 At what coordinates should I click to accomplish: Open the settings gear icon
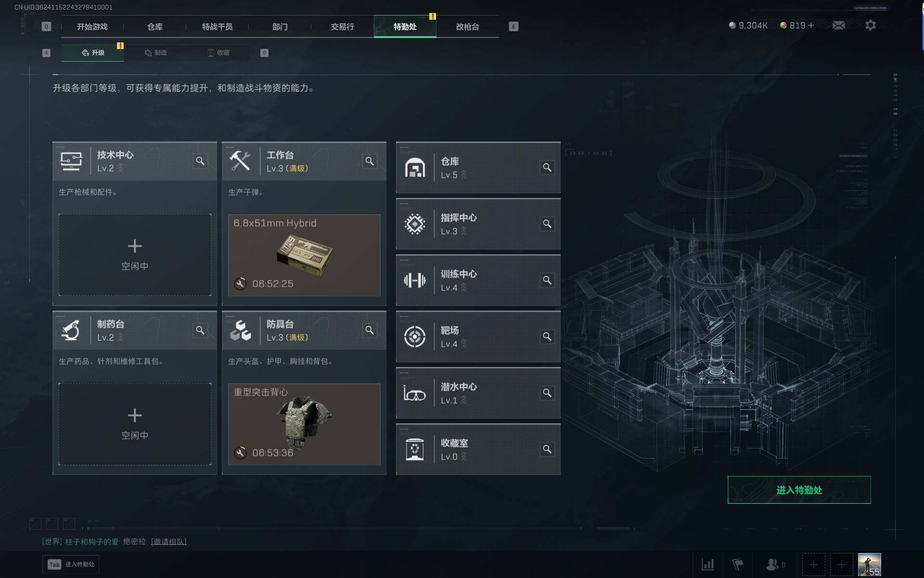(x=870, y=25)
